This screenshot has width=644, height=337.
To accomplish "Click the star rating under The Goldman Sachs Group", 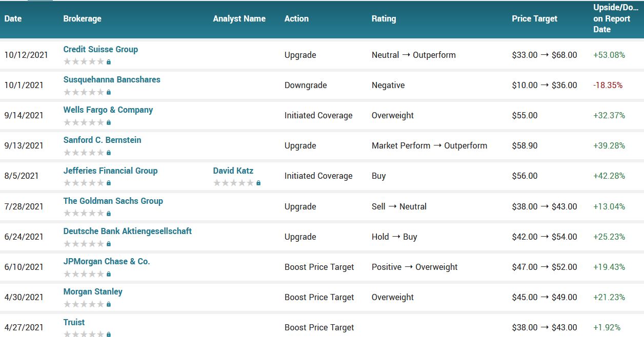I will (x=84, y=214).
